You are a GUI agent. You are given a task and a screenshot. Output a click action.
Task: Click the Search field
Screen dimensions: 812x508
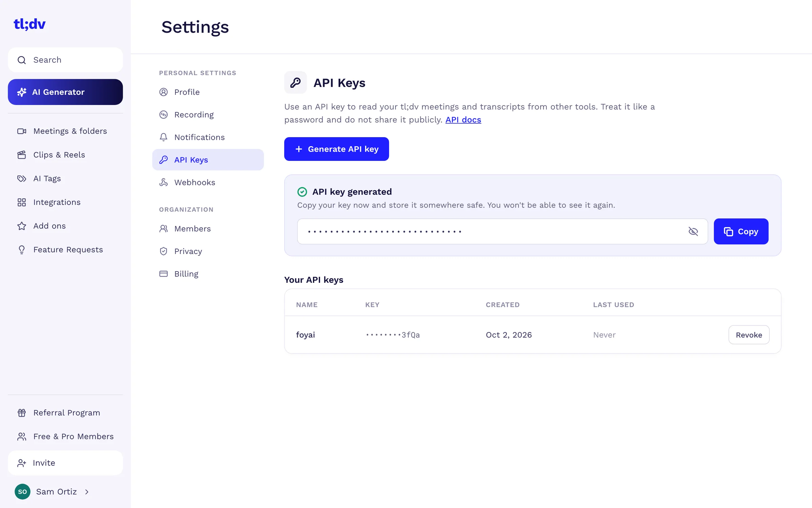click(x=65, y=60)
